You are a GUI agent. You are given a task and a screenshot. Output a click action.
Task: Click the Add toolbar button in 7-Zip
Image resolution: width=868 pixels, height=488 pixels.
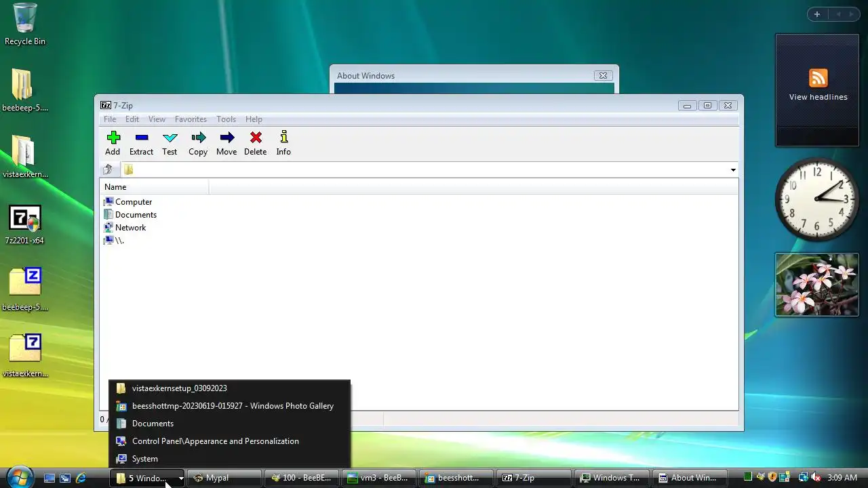(x=113, y=143)
